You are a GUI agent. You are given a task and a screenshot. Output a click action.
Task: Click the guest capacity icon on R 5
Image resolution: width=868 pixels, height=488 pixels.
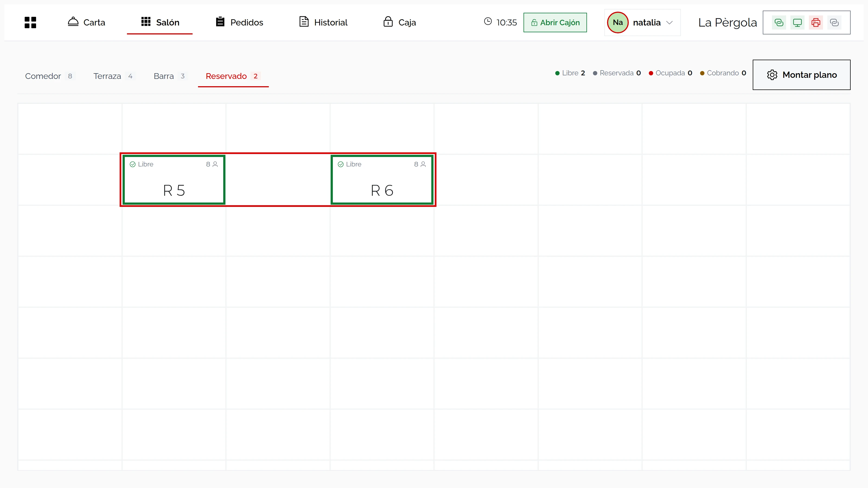(x=215, y=164)
